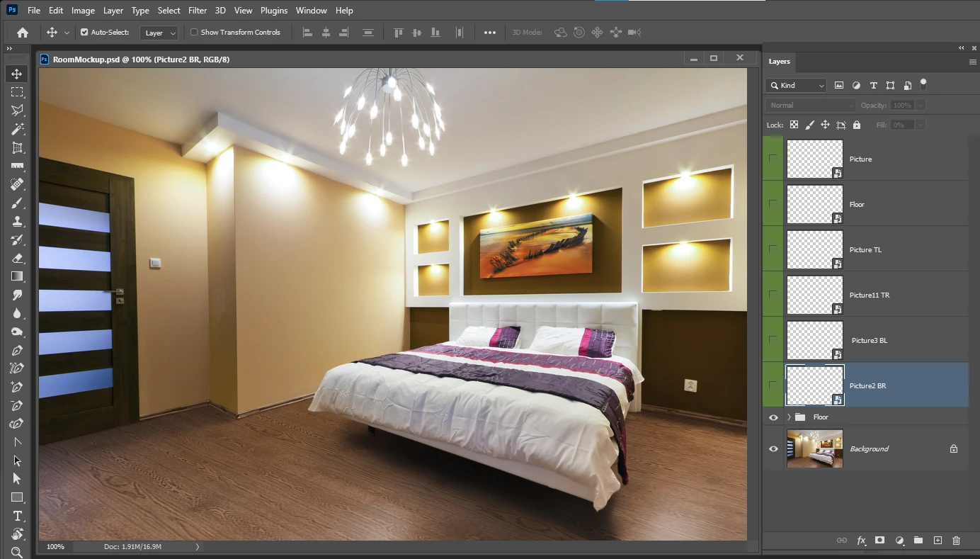Open the Plugins menu
This screenshot has height=559, width=980.
pyautogui.click(x=273, y=11)
